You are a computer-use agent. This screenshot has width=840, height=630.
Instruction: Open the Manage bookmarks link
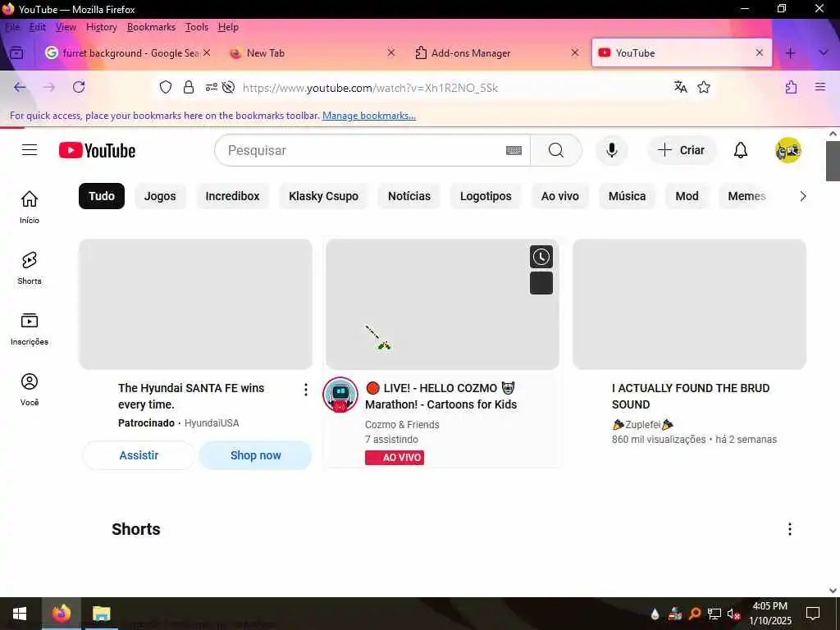(x=369, y=115)
